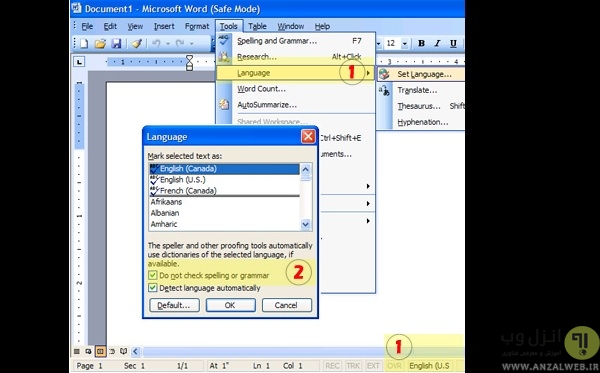600x373 pixels.
Task: Select the Format Painter brush icon
Action: pyautogui.click(x=137, y=44)
